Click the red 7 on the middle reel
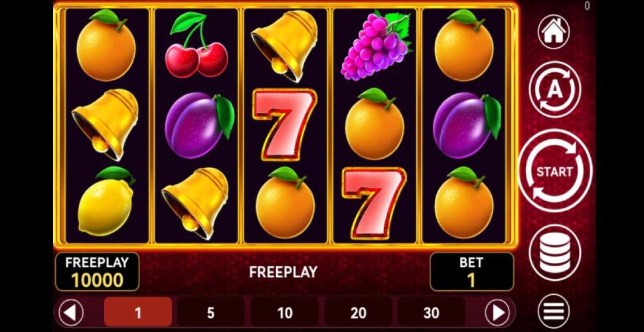Viewport: 644px width, 332px height. 285,124
